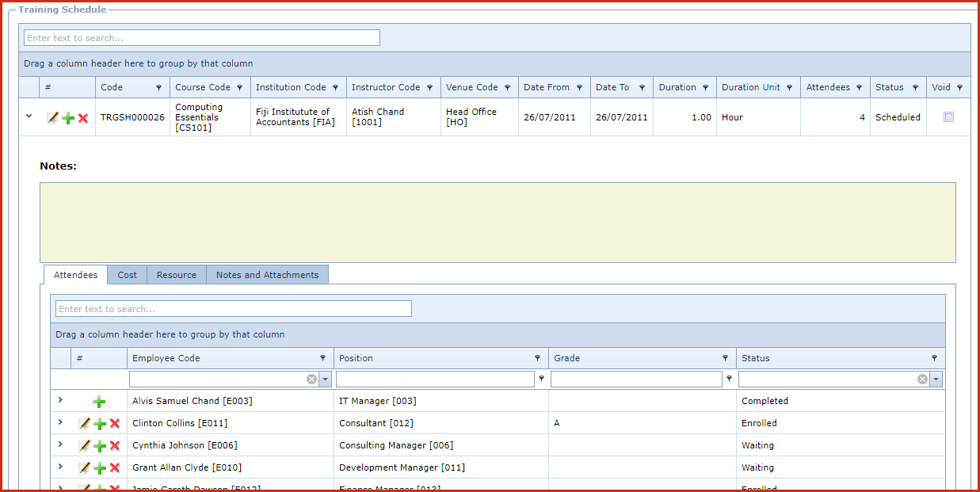The height and width of the screenshot is (492, 980).
Task: Open the Notes and Attachments tab
Action: point(267,275)
